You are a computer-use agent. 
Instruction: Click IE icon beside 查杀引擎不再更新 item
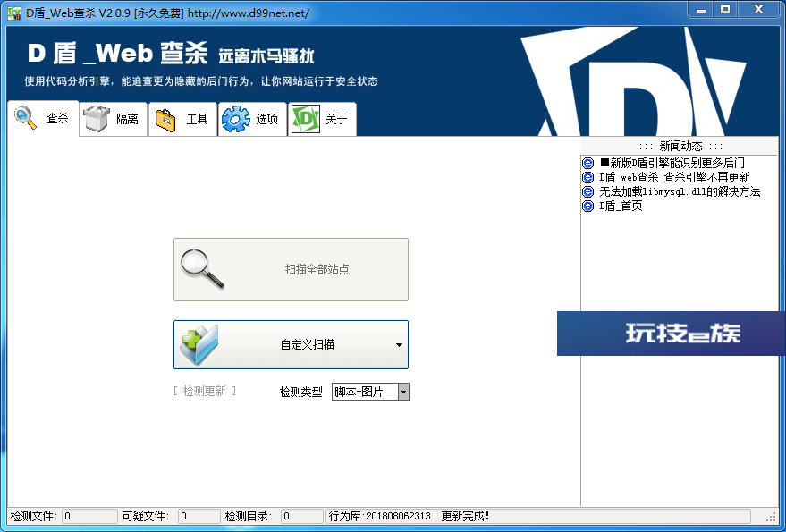tap(588, 177)
